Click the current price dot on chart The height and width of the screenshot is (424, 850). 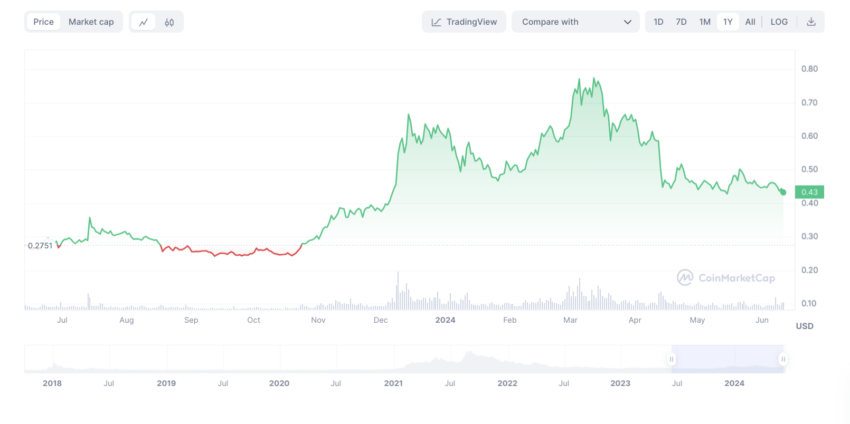pyautogui.click(x=782, y=191)
